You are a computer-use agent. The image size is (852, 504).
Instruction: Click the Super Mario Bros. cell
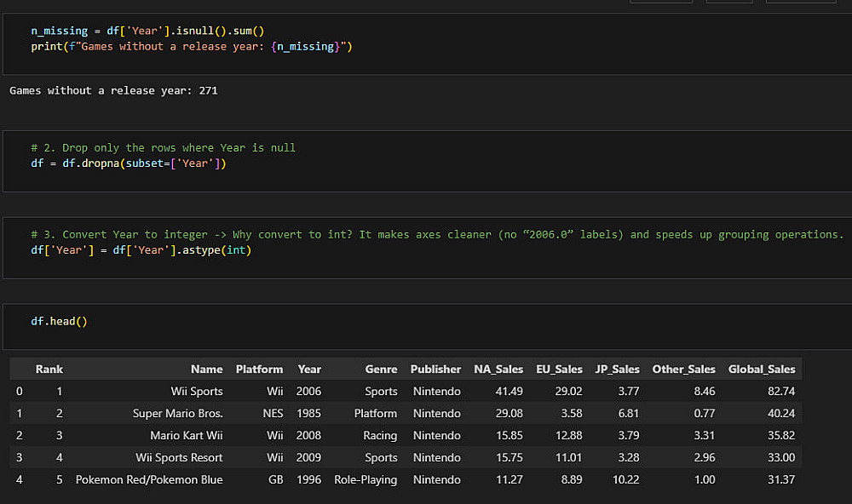(177, 414)
